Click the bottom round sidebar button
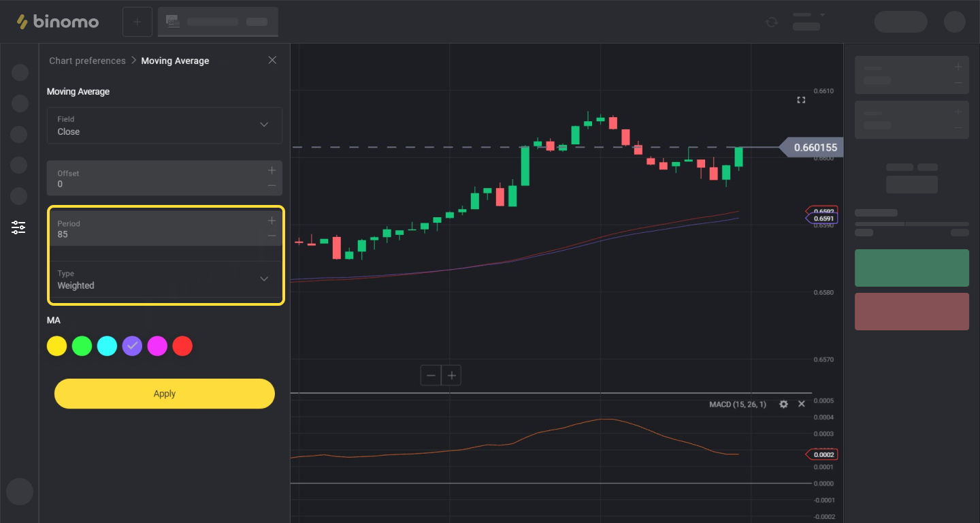The image size is (980, 523). click(x=20, y=491)
